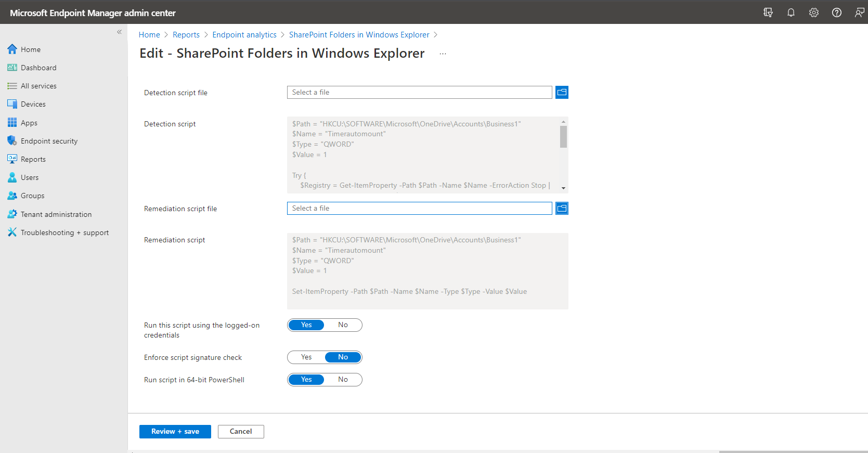The image size is (868, 453).
Task: Click the Home house icon in sidebar
Action: pos(12,49)
